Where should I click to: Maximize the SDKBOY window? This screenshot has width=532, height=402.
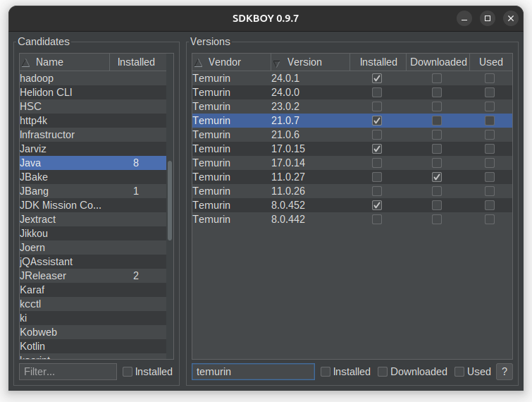(487, 18)
